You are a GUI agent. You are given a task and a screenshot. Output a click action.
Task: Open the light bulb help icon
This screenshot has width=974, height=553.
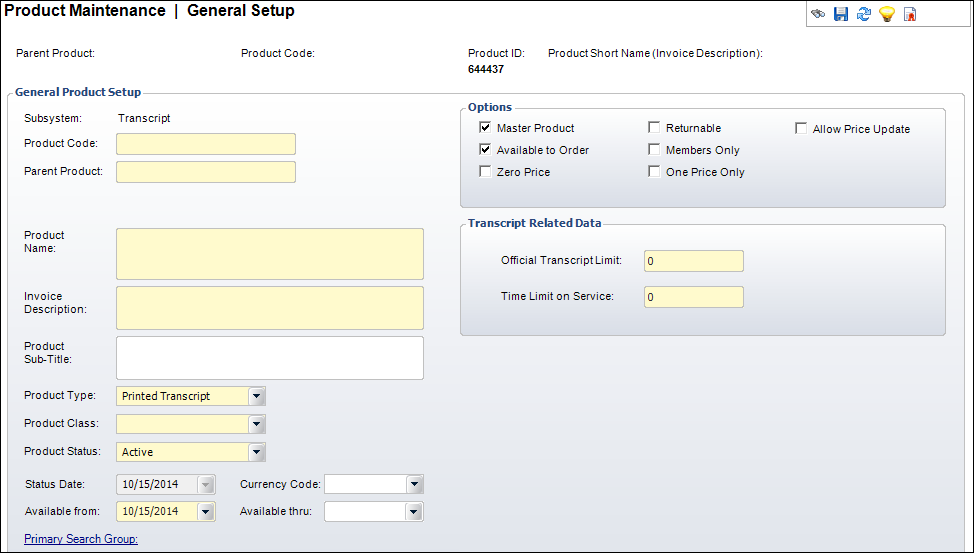886,14
